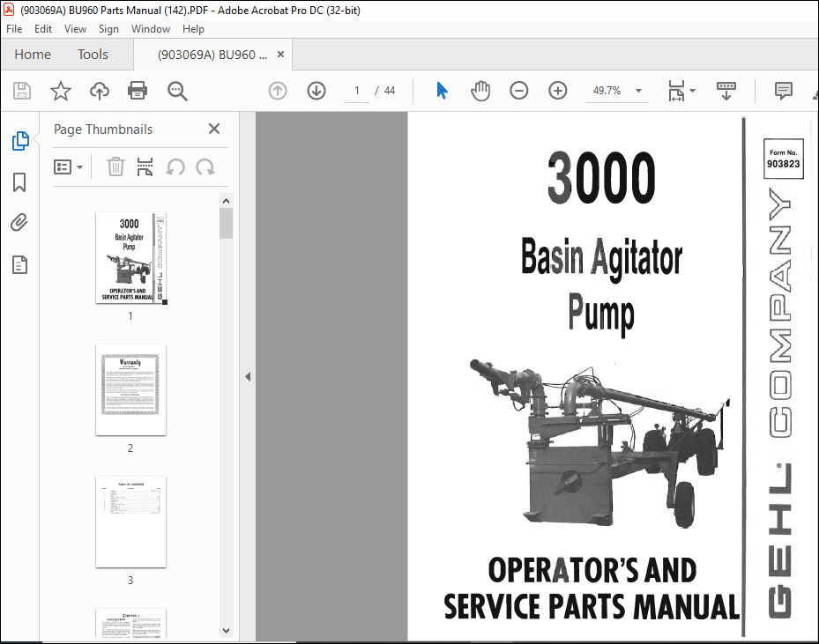Go to the next page

click(316, 91)
